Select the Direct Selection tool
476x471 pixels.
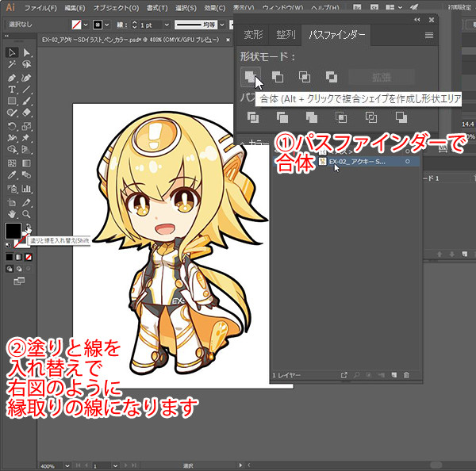(x=27, y=52)
